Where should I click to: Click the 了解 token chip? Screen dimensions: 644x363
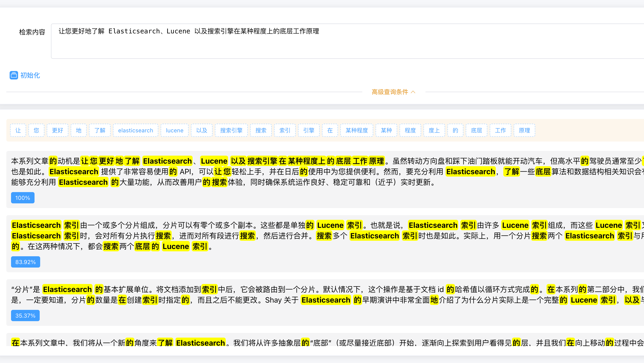point(100,130)
